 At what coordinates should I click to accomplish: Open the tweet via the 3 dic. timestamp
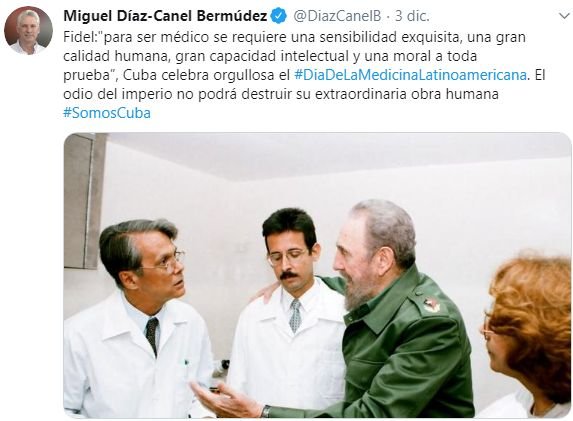pos(412,16)
